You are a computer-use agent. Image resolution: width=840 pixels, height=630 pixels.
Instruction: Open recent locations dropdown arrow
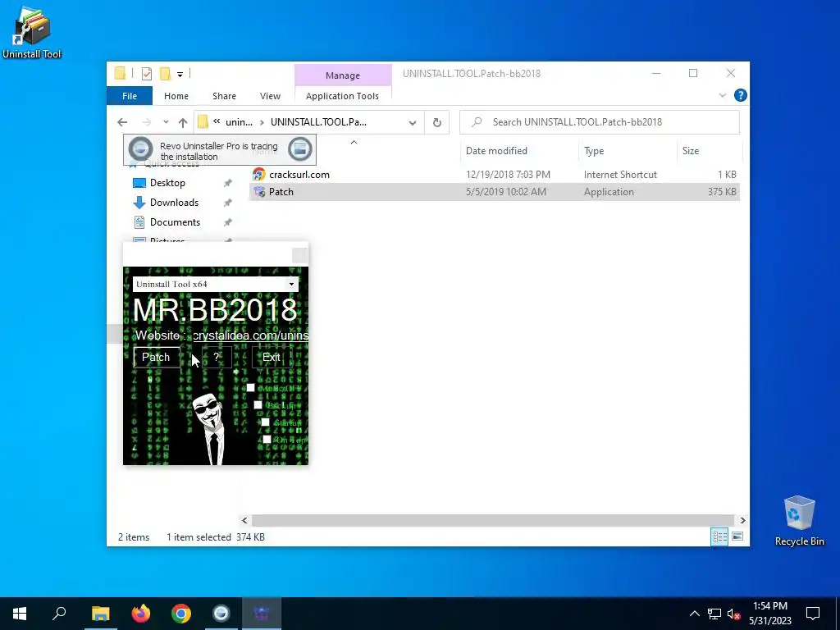pos(166,122)
